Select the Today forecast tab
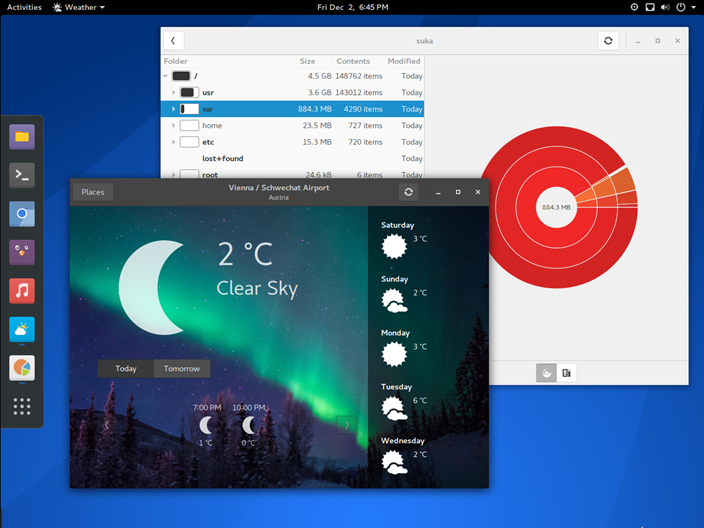This screenshot has height=528, width=704. click(126, 369)
